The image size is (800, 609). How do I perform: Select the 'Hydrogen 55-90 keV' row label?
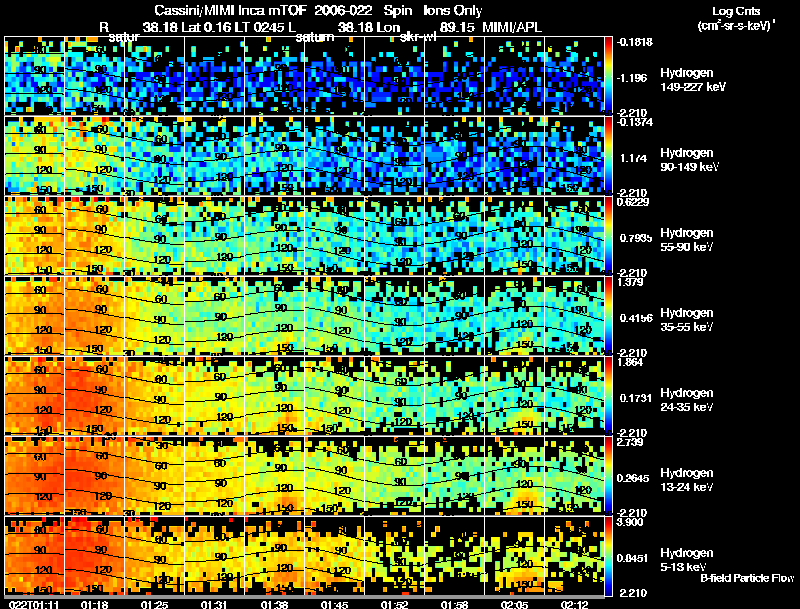[x=686, y=239]
